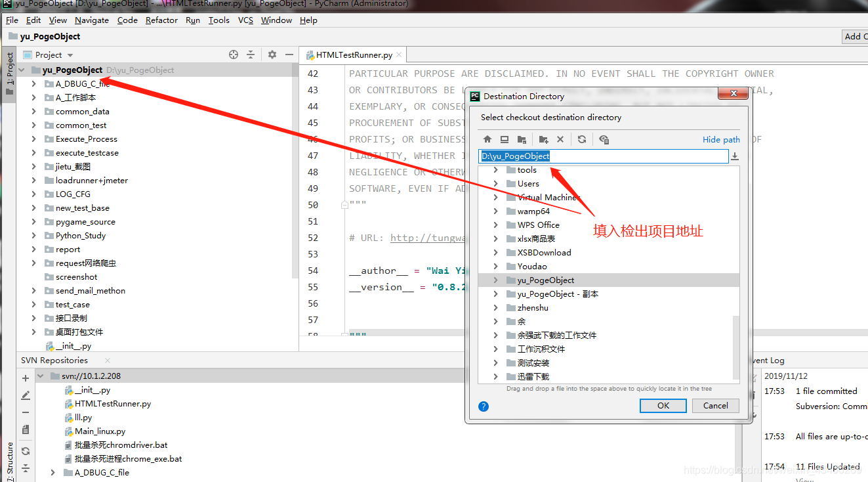Click Cancel in Destination Directory dialog

(x=716, y=406)
